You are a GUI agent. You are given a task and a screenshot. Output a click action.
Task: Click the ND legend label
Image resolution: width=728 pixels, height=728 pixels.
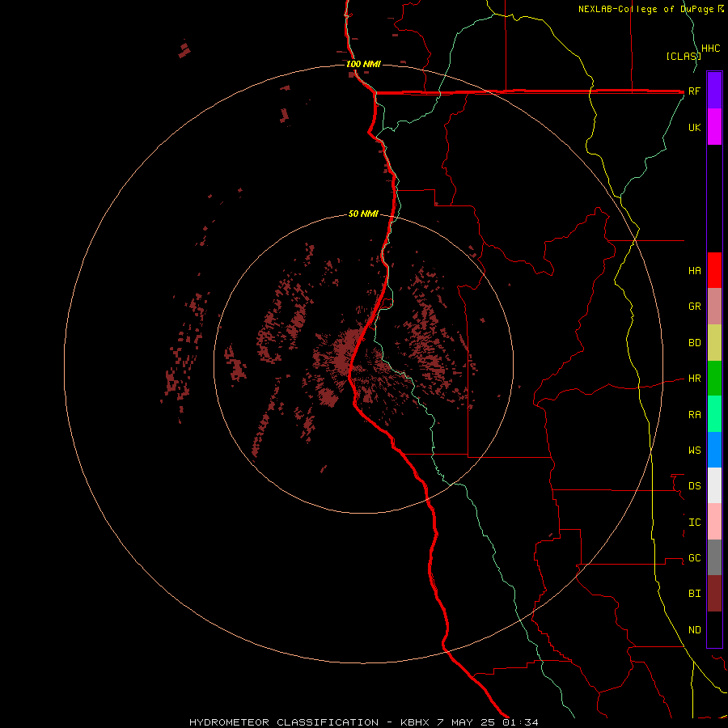695,629
